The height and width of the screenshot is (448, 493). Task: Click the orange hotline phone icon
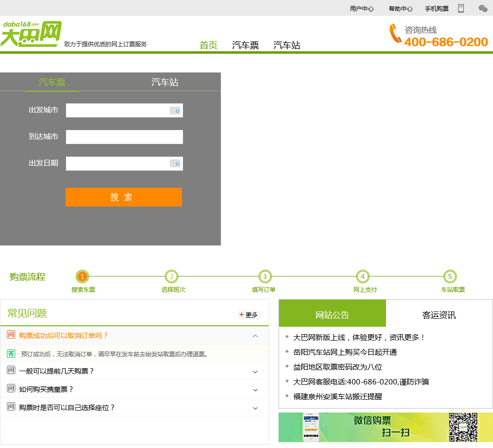point(395,34)
